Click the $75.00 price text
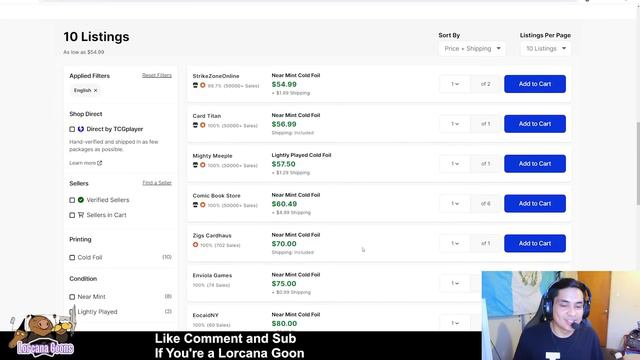Viewport: 640px width, 360px height. pyautogui.click(x=284, y=284)
